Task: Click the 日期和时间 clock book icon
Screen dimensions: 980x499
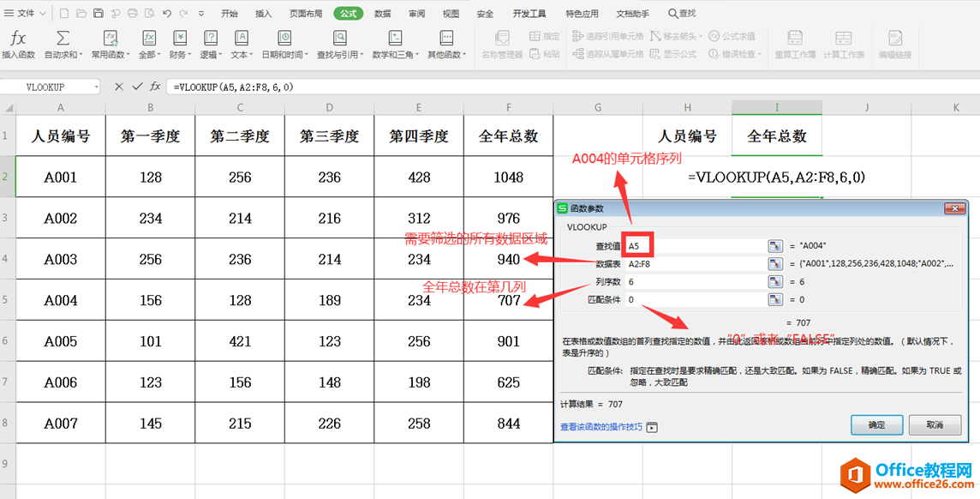Action: point(284,38)
